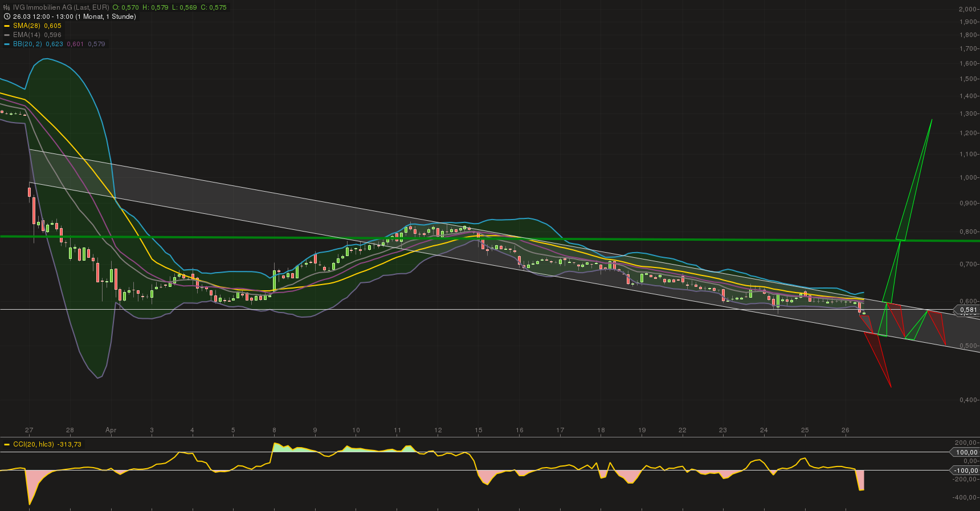
Task: Click the 0,400 label on the price axis
Action: point(968,400)
